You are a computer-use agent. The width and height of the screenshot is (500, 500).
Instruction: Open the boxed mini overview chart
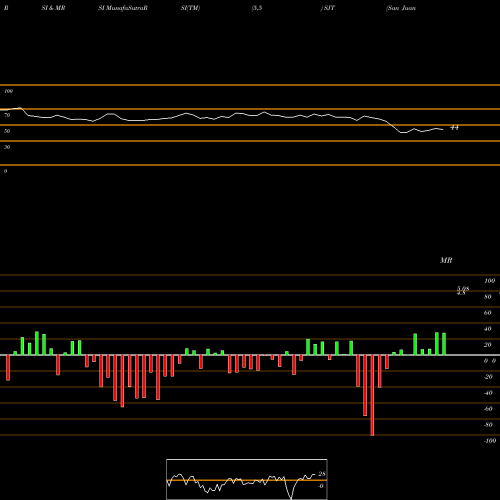(247, 479)
